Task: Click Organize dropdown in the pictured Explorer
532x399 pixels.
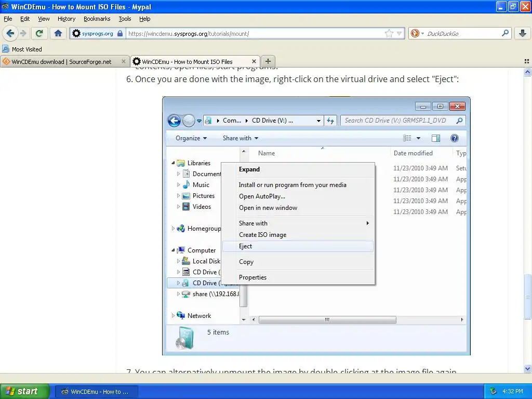Action: point(191,138)
